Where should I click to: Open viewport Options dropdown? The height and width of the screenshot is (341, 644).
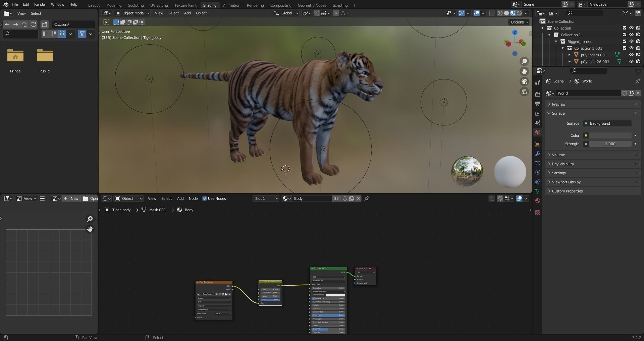click(x=519, y=22)
